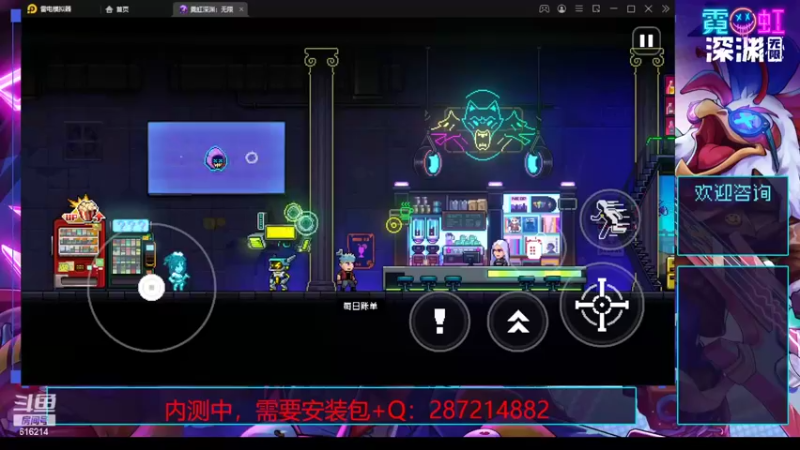Open the user account icon in the title bar
800x450 pixels.
(561, 9)
